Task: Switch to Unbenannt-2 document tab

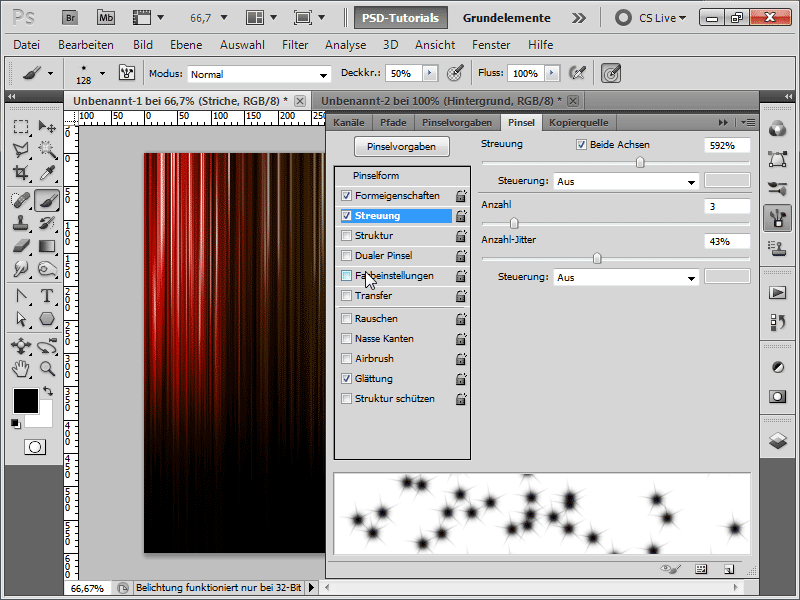Action: [439, 101]
